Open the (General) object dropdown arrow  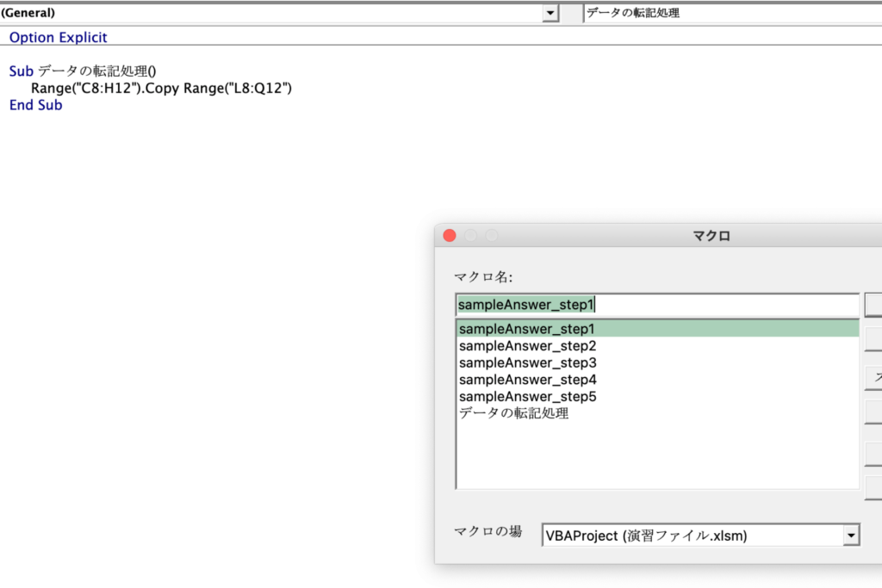[x=550, y=13]
